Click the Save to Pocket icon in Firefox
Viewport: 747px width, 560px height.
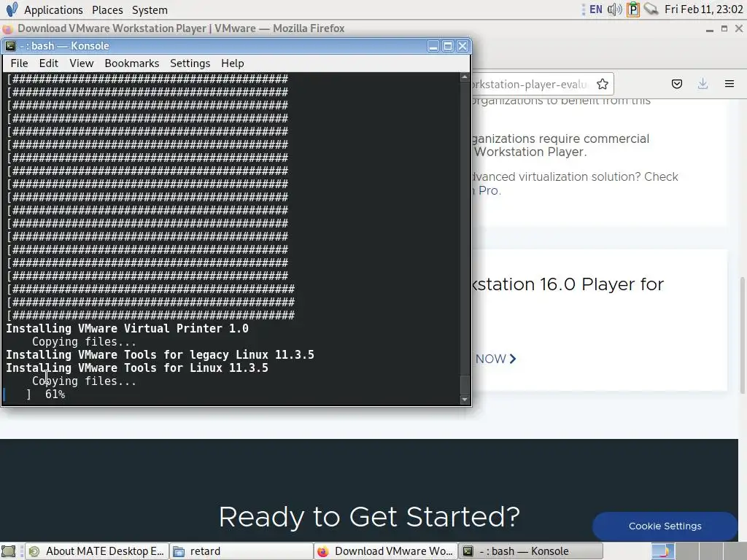(677, 85)
